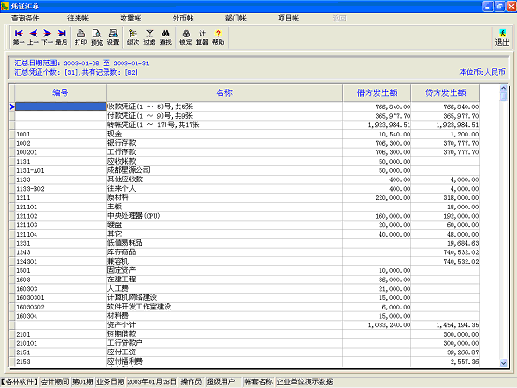Open 设置 settings icon in toolbar

(x=113, y=37)
